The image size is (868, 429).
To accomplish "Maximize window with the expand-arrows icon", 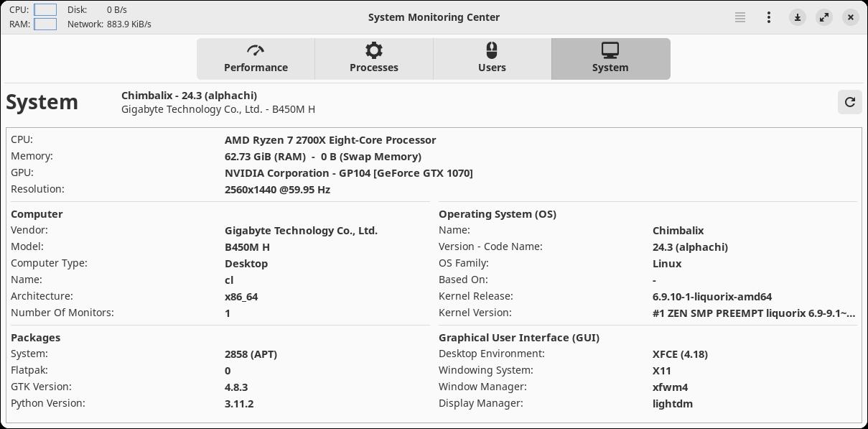I will (824, 17).
